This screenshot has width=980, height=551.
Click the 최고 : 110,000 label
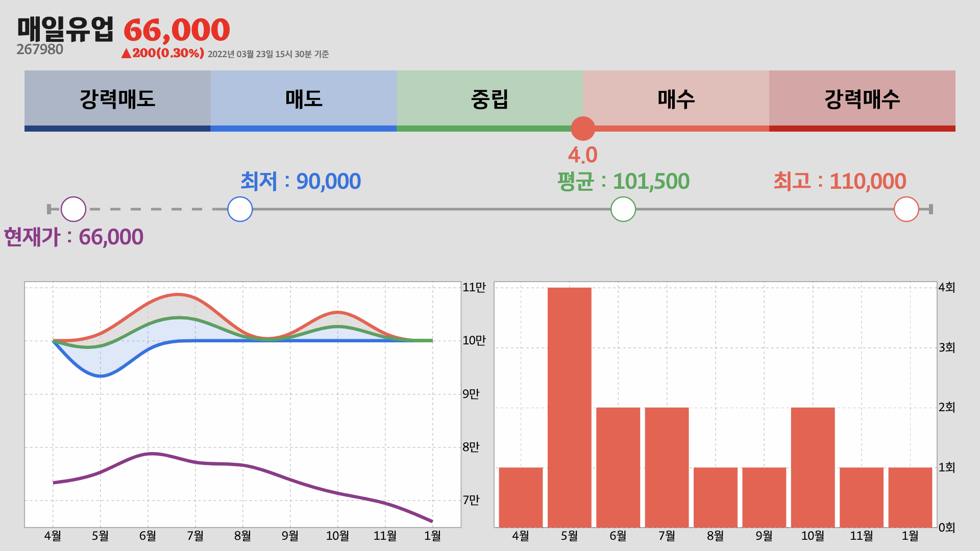click(840, 181)
